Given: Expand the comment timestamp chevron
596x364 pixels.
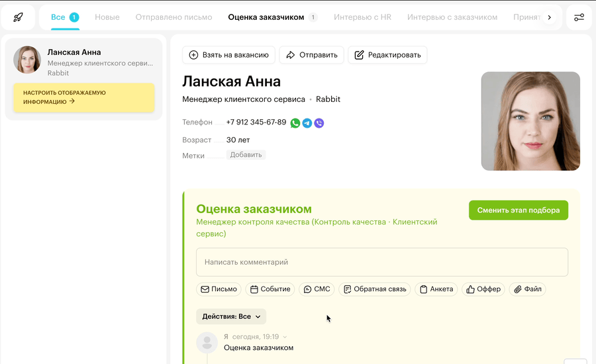Looking at the screenshot, I should (x=285, y=337).
